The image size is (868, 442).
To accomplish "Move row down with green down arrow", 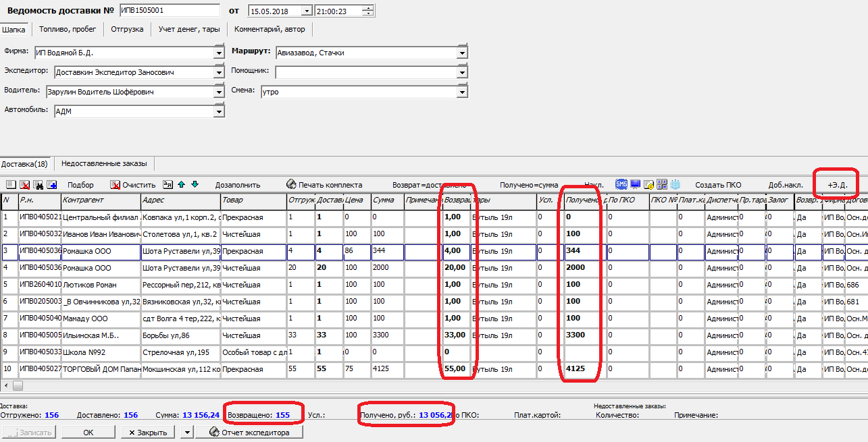I will pos(195,184).
